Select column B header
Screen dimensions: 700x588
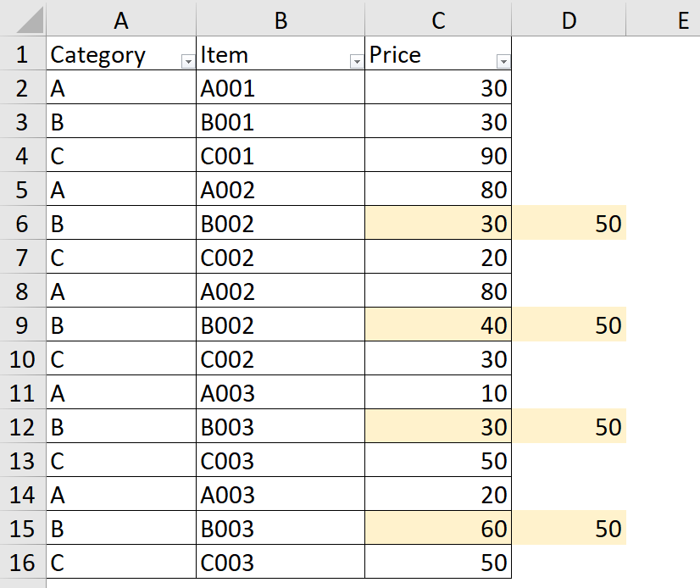(281, 20)
